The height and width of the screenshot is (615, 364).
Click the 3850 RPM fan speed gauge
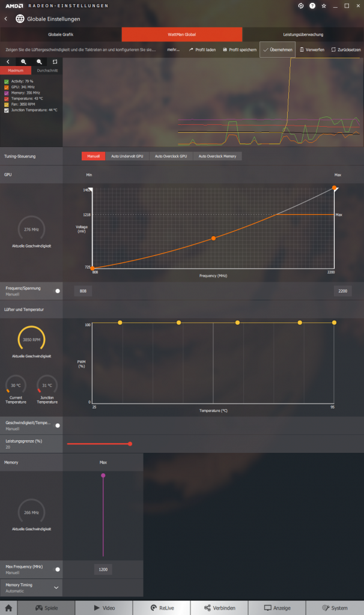click(31, 338)
